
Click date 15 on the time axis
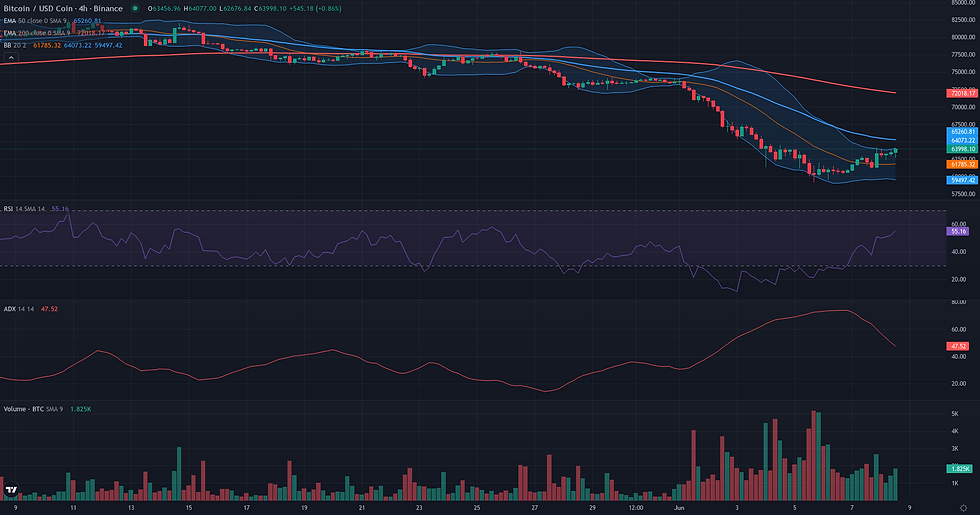pos(189,508)
